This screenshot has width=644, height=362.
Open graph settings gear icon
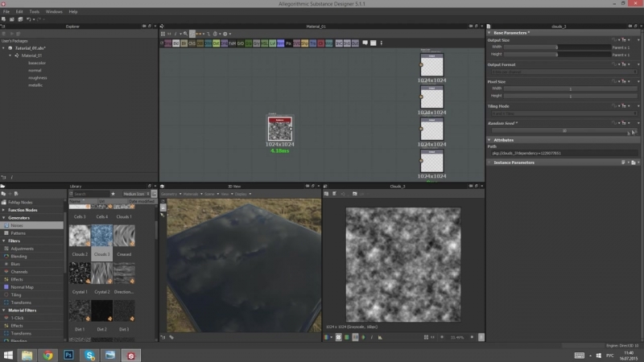click(x=225, y=34)
